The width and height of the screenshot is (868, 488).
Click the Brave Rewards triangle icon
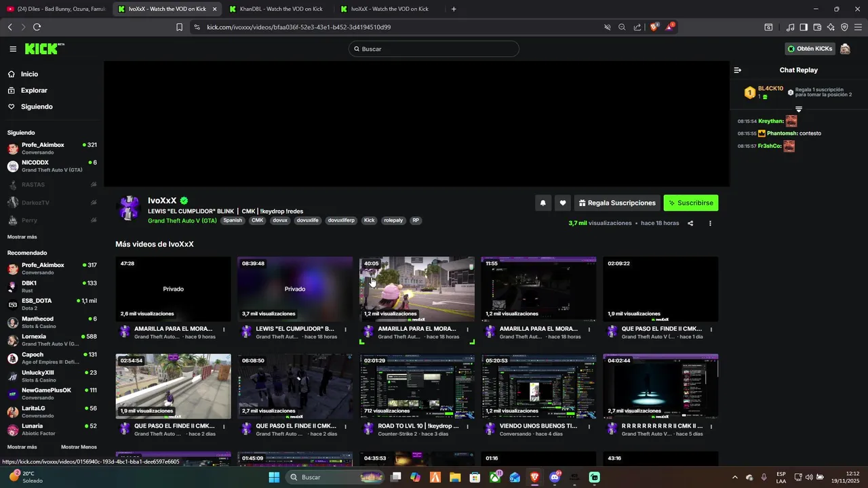(669, 27)
